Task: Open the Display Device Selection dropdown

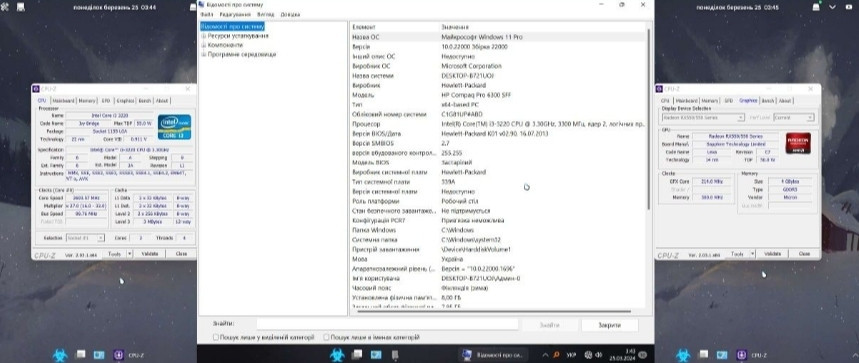Action: (703, 118)
